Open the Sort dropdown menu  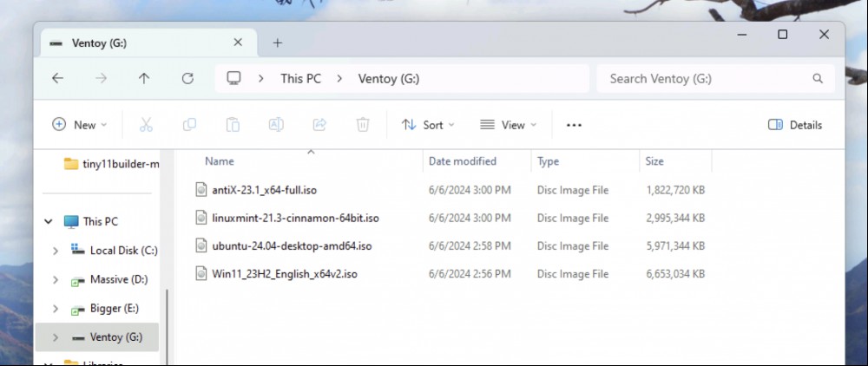click(428, 125)
